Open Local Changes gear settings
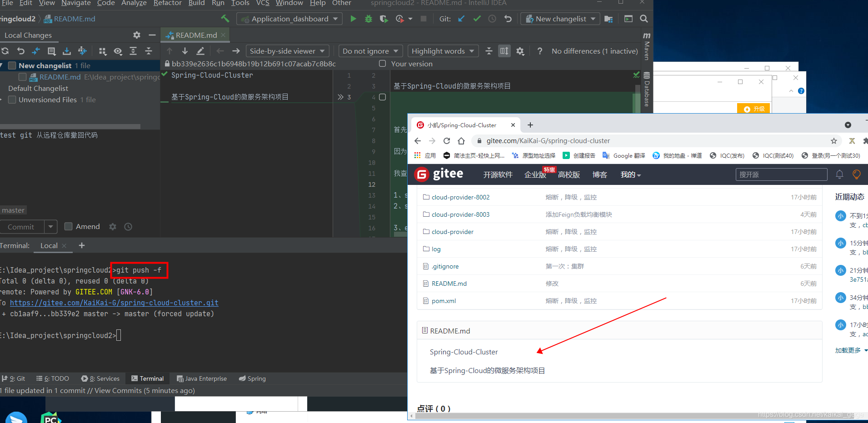 [x=137, y=35]
